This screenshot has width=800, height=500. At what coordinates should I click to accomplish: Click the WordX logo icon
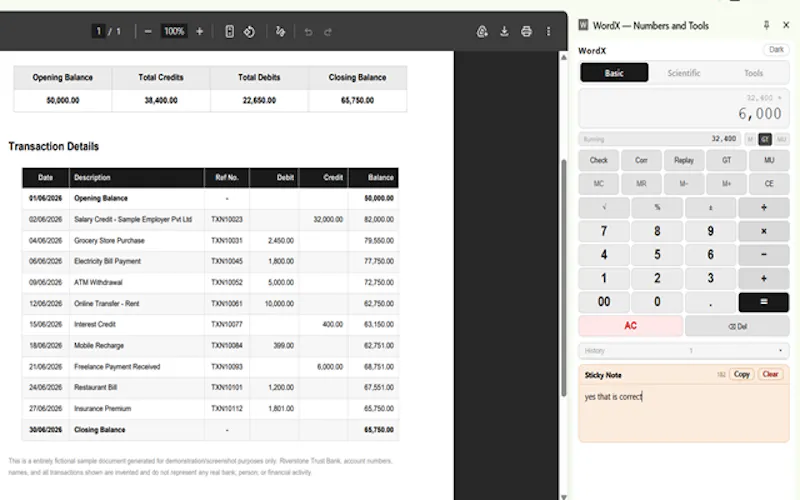tap(583, 25)
